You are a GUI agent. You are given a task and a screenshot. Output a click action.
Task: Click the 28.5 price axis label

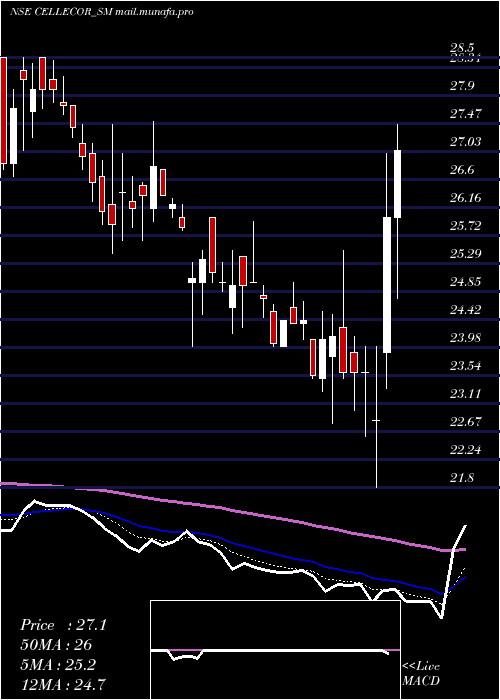(461, 48)
